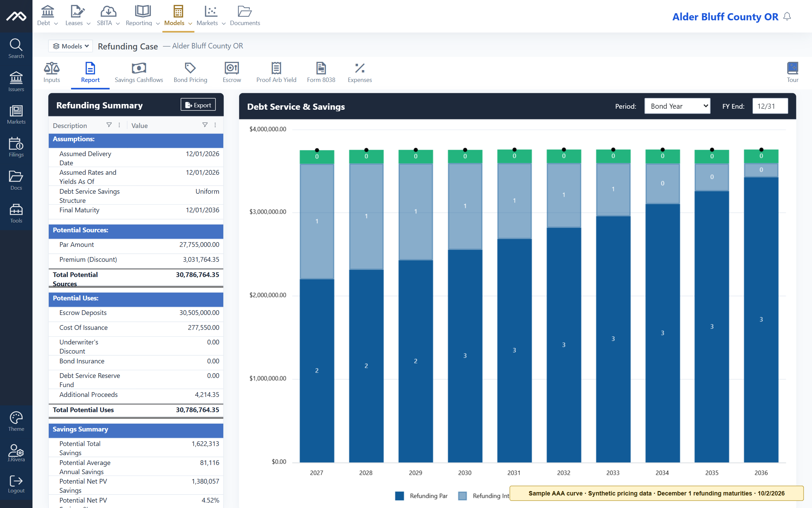The image size is (812, 508).
Task: Open Docs folder in sidebar
Action: pyautogui.click(x=16, y=180)
